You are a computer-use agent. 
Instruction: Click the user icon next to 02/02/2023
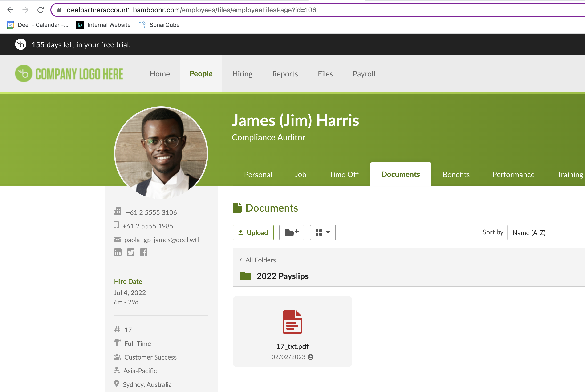coord(310,357)
